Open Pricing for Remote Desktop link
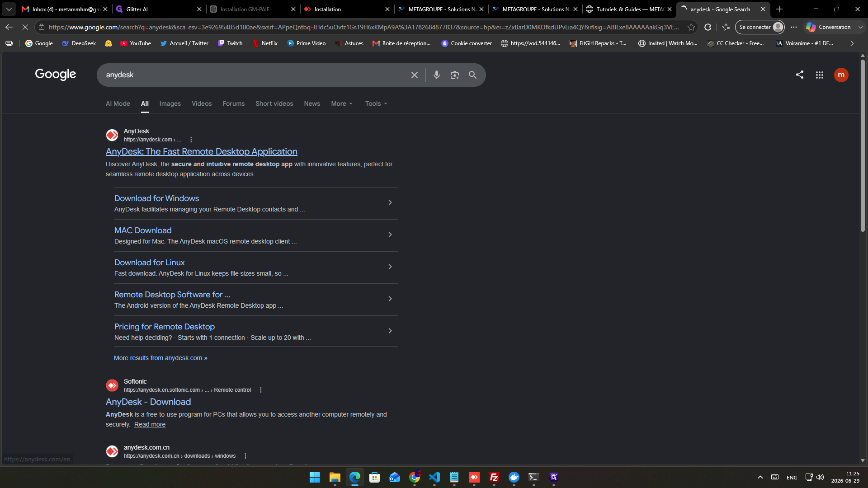Viewport: 868px width, 488px height. point(165,327)
